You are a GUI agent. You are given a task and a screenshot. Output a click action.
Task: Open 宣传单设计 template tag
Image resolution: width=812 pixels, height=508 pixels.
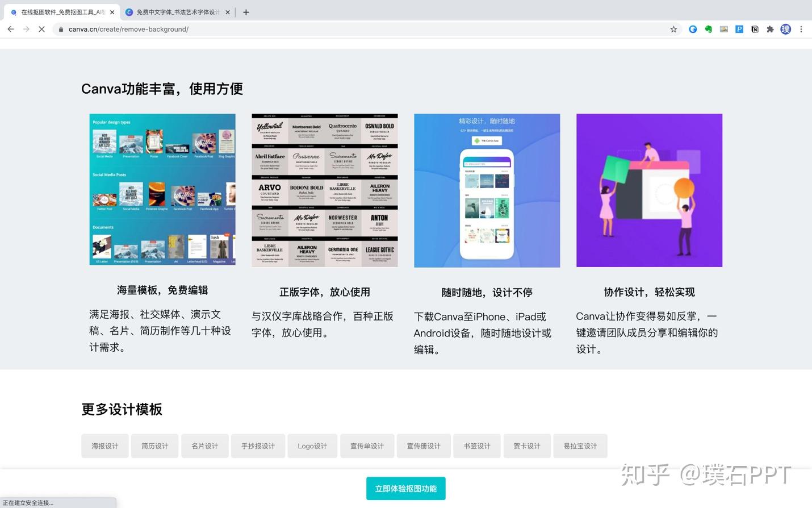point(367,446)
